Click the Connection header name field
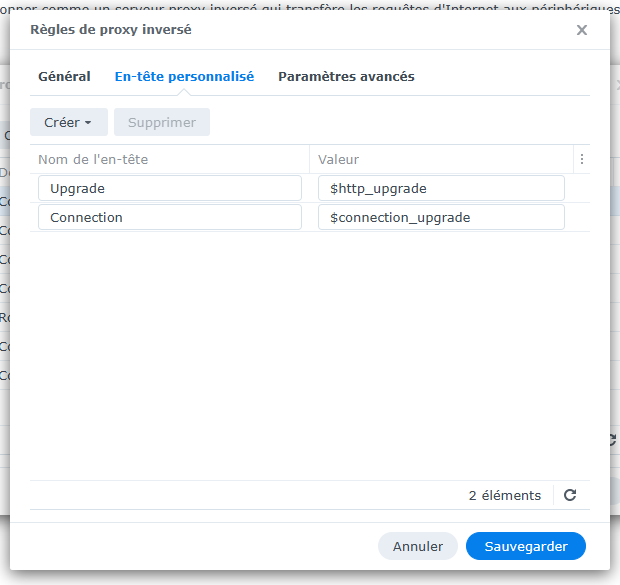Screen dimensions: 620x585 (170, 217)
